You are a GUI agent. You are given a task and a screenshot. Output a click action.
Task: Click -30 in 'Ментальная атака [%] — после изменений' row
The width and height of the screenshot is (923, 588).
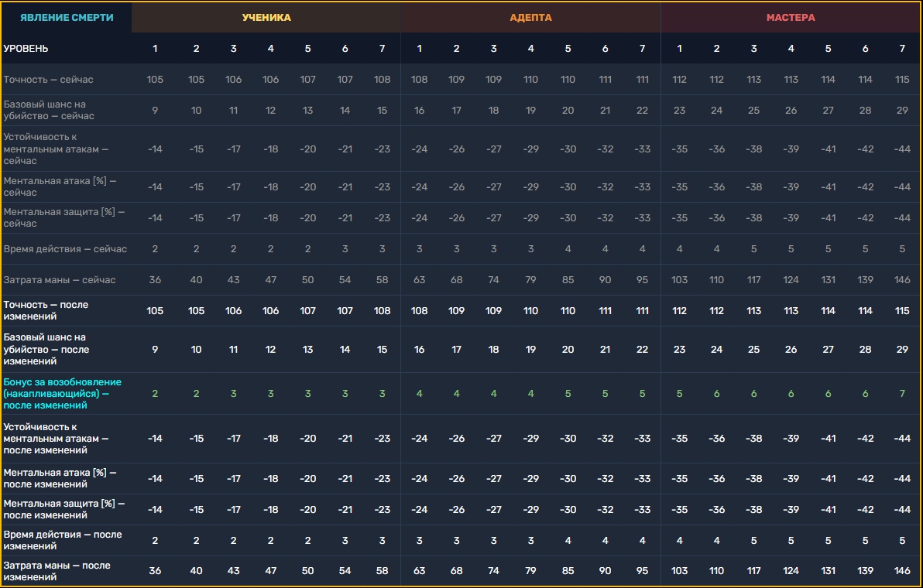(x=568, y=479)
